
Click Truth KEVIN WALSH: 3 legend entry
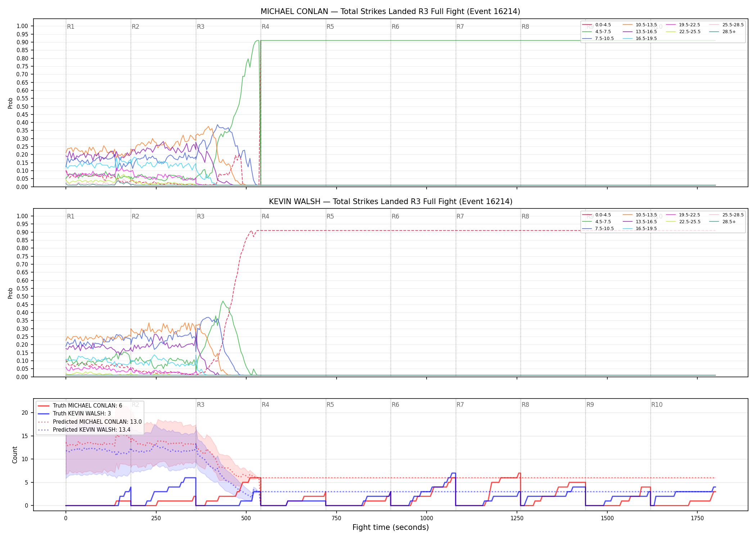click(75, 414)
